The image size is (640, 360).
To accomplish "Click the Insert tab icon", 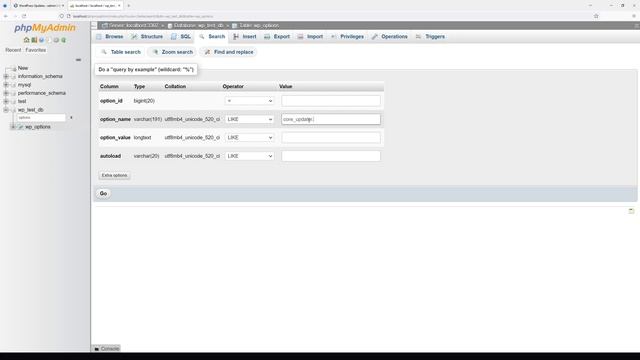I will tap(236, 37).
